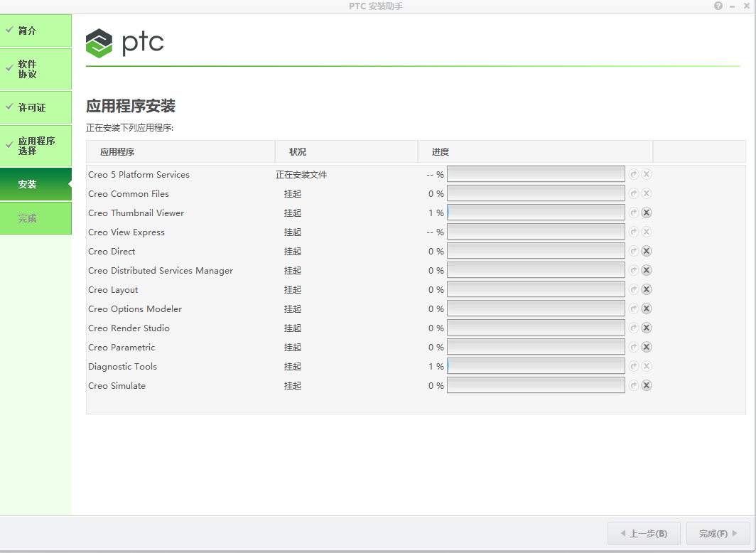Click cancel X for Creo 5 Platform Services
The height and width of the screenshot is (553, 756).
647,174
